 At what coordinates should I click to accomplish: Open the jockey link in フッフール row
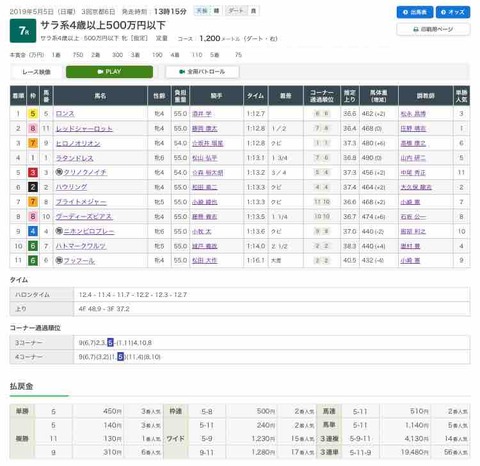pos(205,260)
